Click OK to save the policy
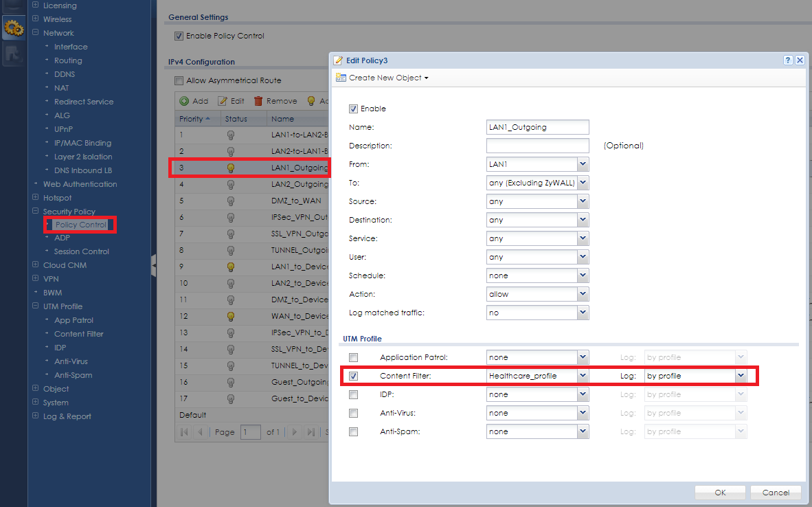Image resolution: width=812 pixels, height=507 pixels. pyautogui.click(x=720, y=493)
